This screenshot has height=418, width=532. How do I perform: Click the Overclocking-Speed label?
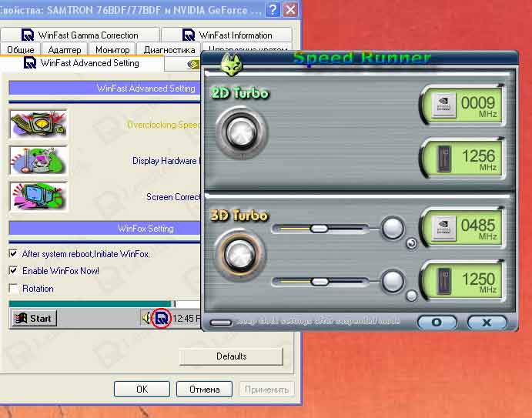point(163,125)
